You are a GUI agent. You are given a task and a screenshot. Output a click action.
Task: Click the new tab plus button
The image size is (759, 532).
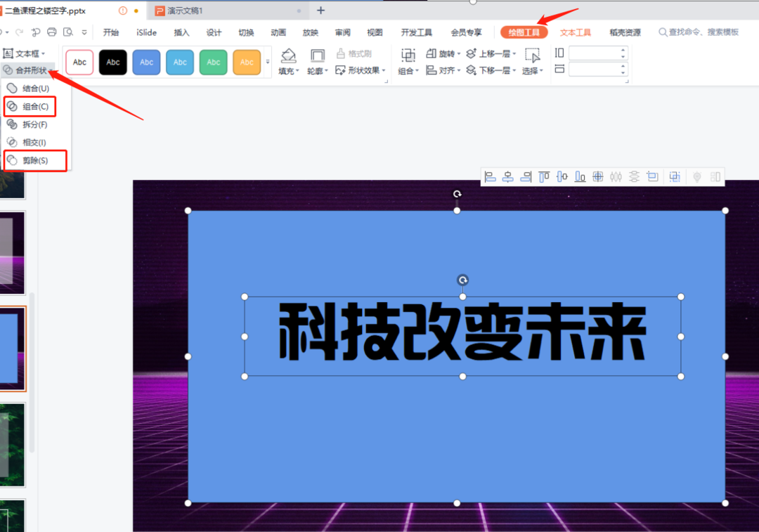pyautogui.click(x=320, y=11)
